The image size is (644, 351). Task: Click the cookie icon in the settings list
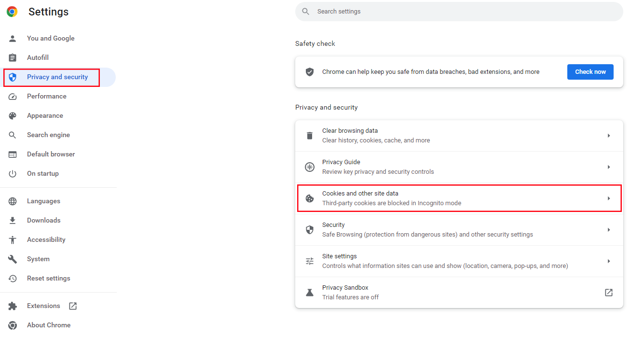310,198
